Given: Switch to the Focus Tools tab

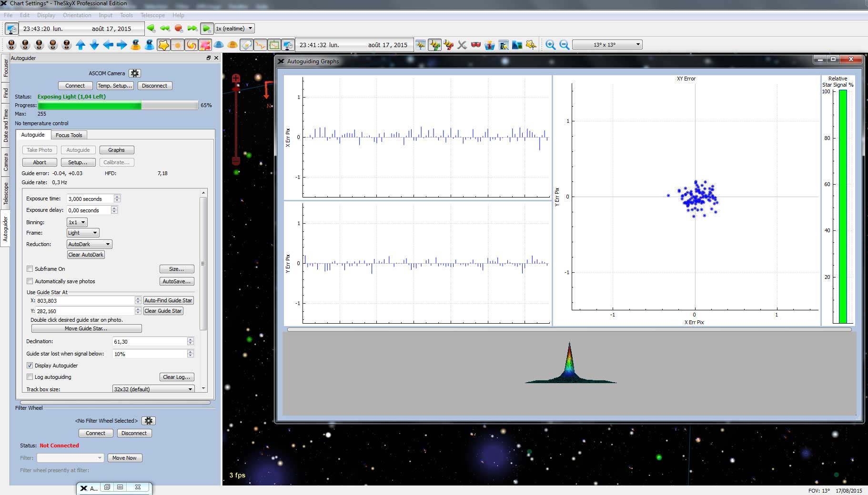Looking at the screenshot, I should 69,135.
